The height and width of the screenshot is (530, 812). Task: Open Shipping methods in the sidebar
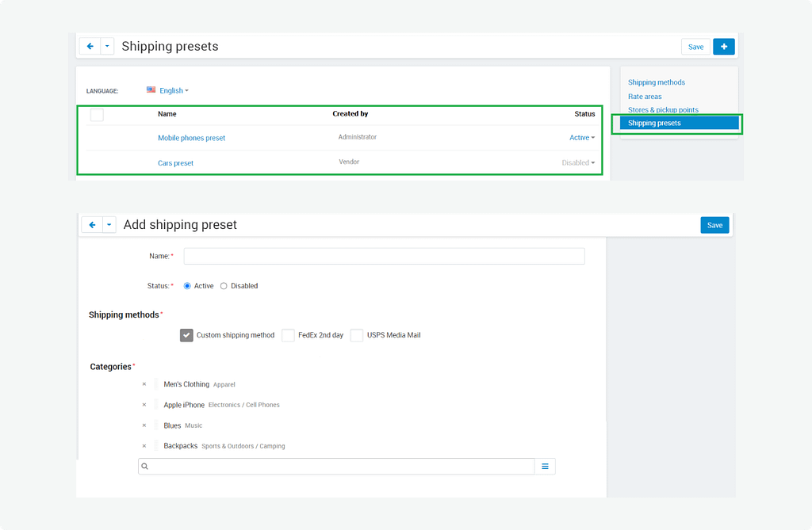point(656,82)
